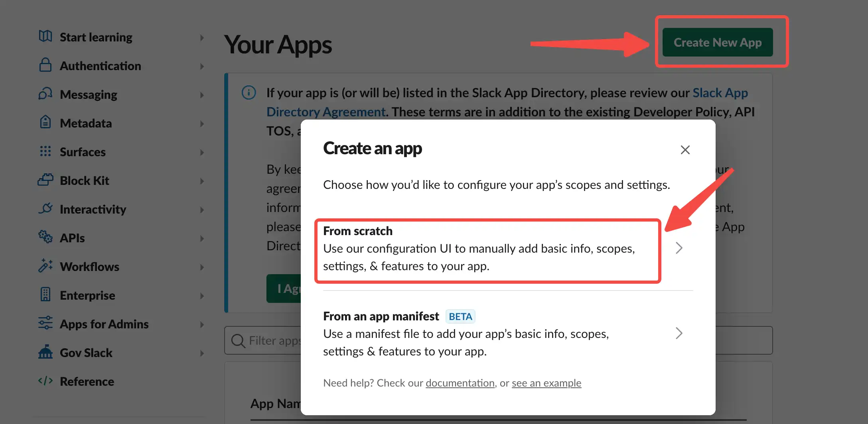Expand the Apps for Admins section arrow
This screenshot has width=868, height=424.
coord(202,324)
